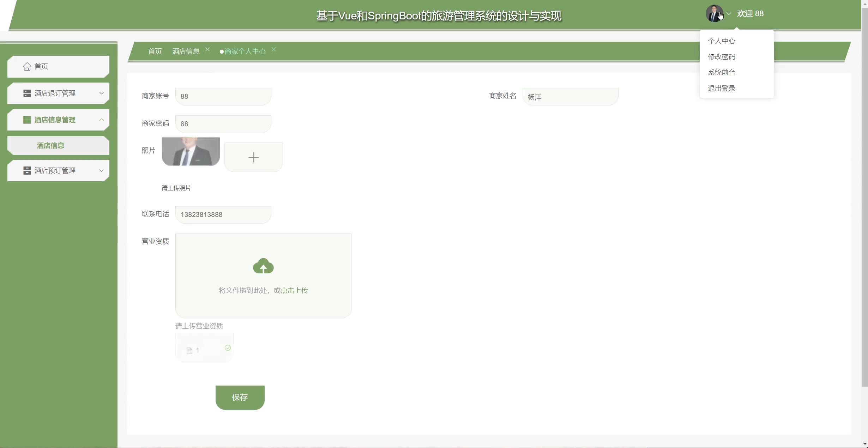
Task: Click the user avatar in header
Action: coord(713,14)
